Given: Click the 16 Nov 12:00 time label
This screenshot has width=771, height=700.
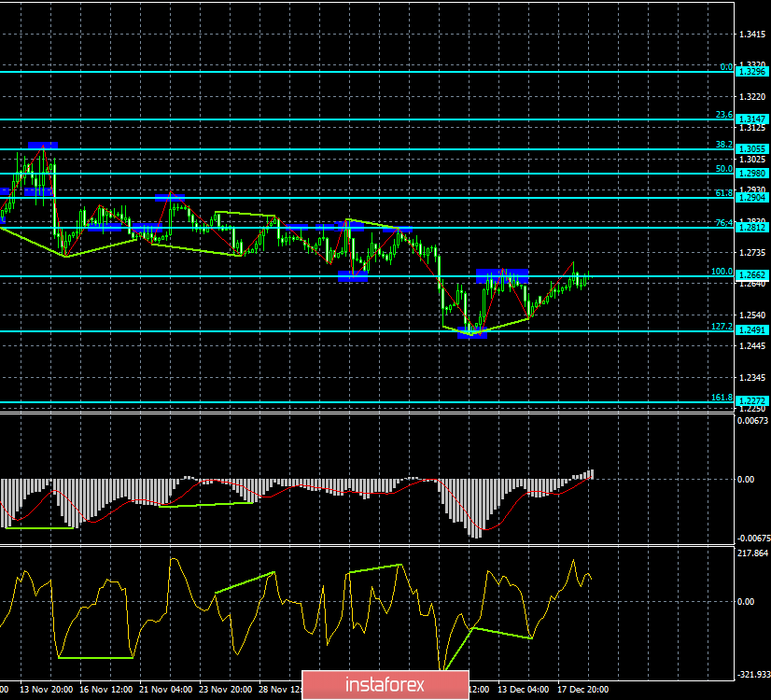Looking at the screenshot, I should tap(105, 689).
